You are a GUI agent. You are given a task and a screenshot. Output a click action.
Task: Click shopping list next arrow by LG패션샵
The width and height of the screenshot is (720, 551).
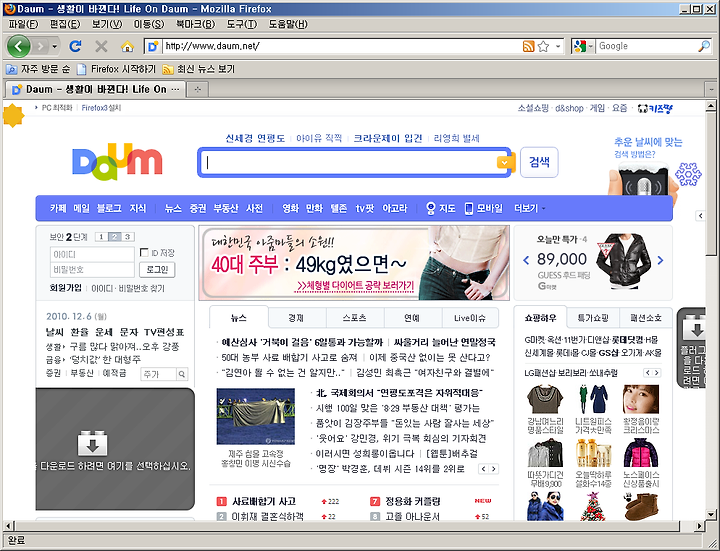coord(657,373)
